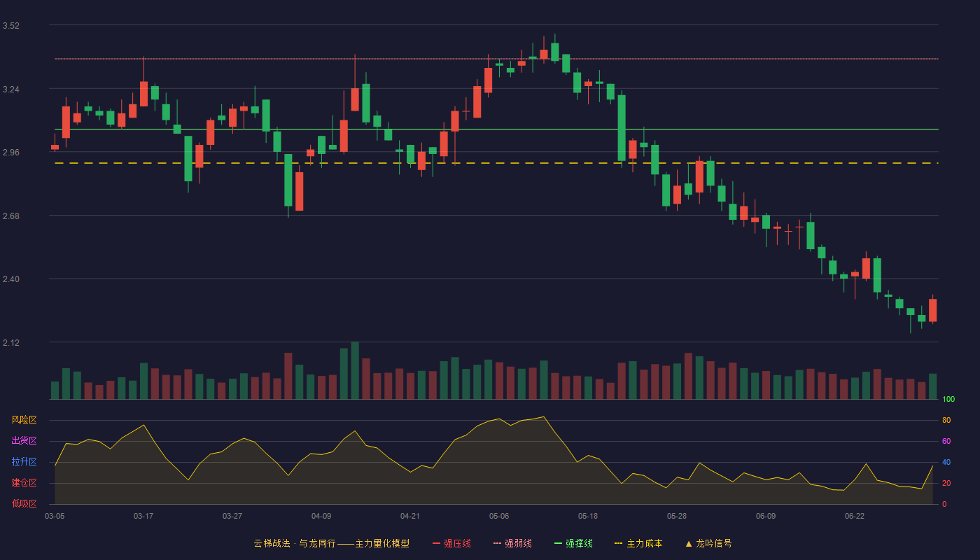Viewport: 980px width, 560px height.
Task: Click the 2.40 price axis label
Action: [x=11, y=279]
